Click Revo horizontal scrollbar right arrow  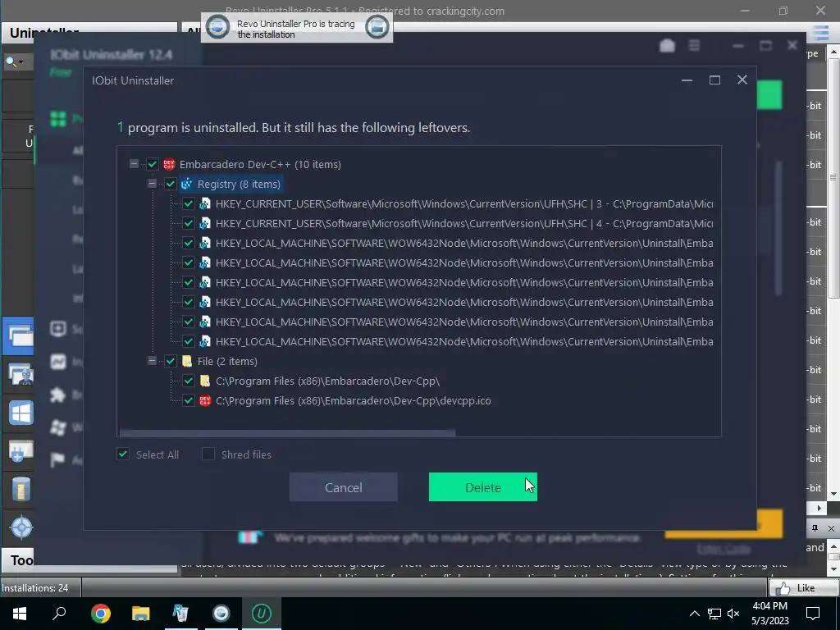click(x=819, y=507)
